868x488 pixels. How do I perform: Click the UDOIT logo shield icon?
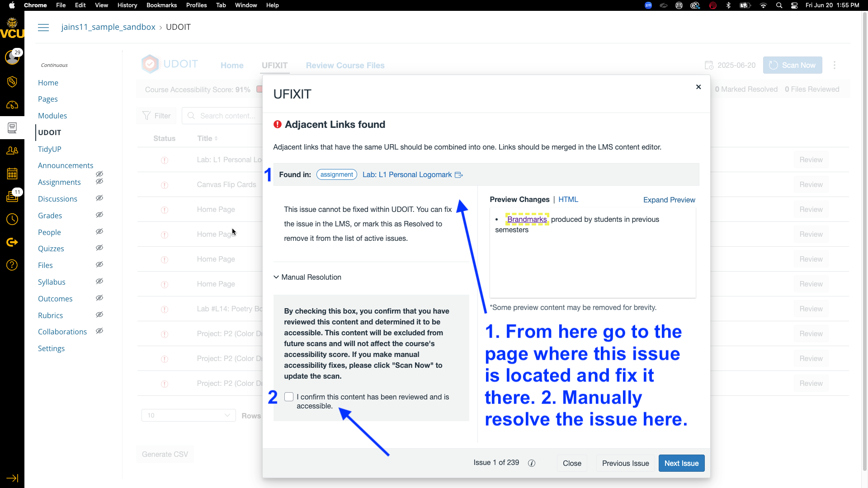pos(150,64)
